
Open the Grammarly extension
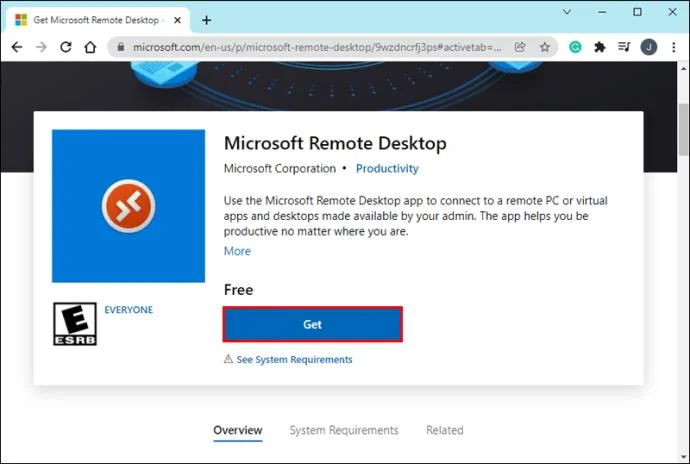(x=575, y=47)
